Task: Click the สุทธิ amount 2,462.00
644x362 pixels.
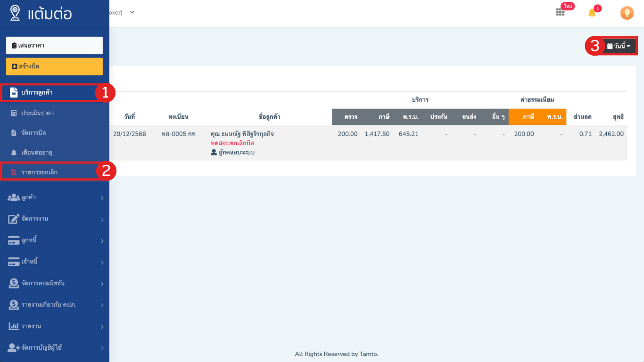Action: [x=611, y=134]
